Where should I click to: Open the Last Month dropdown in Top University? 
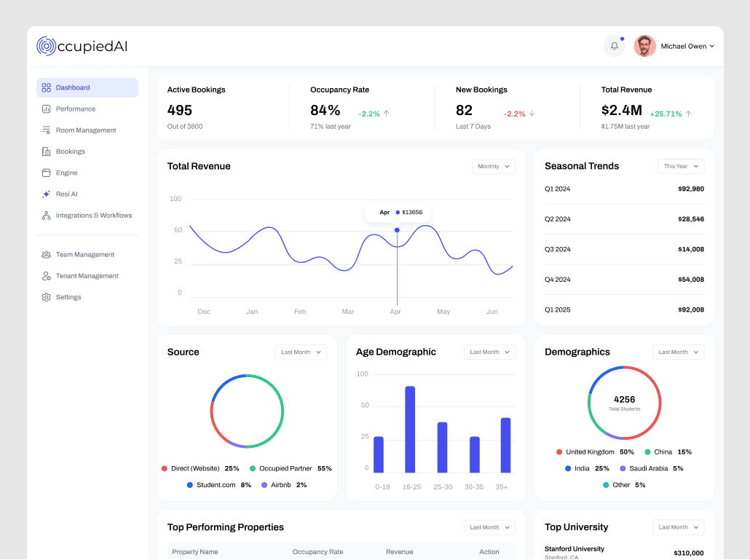click(678, 527)
